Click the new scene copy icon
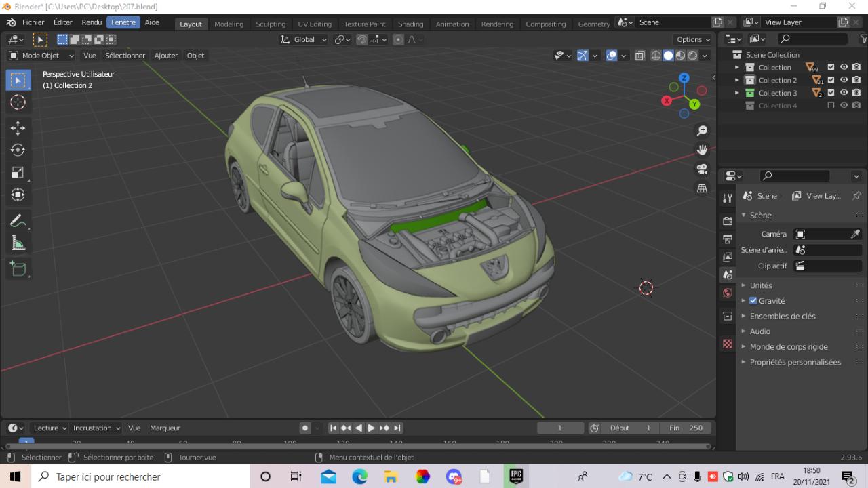Image resolution: width=868 pixels, height=488 pixels. coord(717,22)
